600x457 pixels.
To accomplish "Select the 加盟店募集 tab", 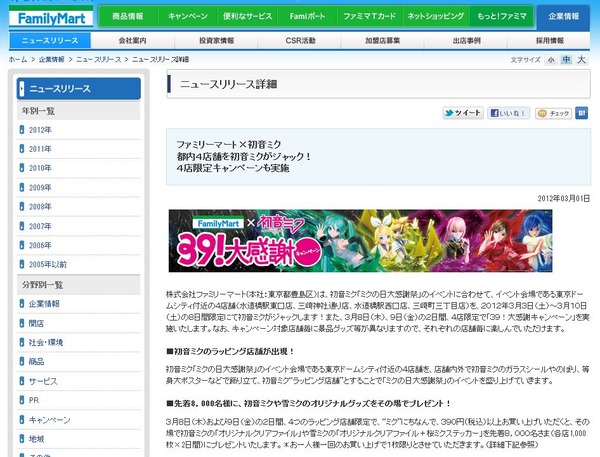I will click(x=383, y=41).
